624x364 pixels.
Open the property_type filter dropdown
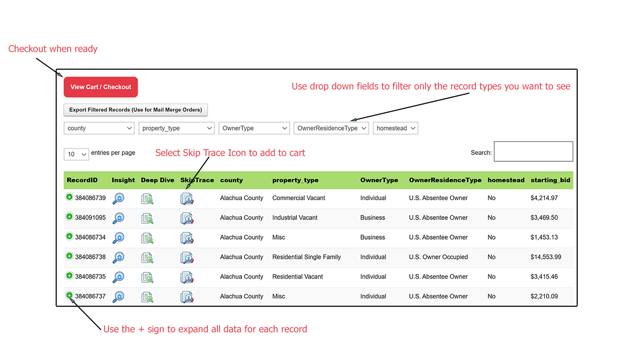pos(176,128)
